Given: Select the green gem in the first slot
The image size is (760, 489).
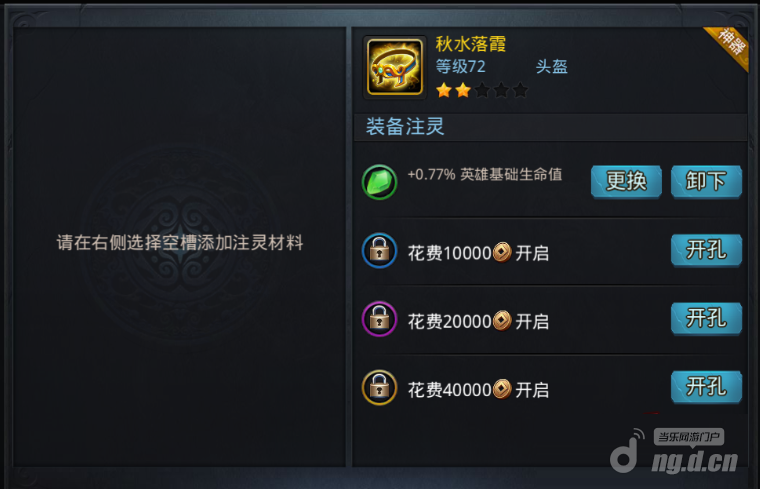Looking at the screenshot, I should pos(380,182).
